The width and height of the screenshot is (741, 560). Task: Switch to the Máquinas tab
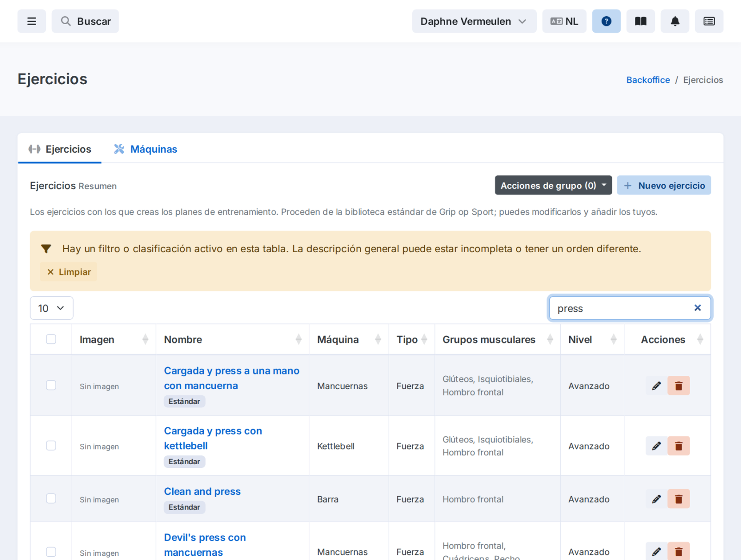pos(145,149)
